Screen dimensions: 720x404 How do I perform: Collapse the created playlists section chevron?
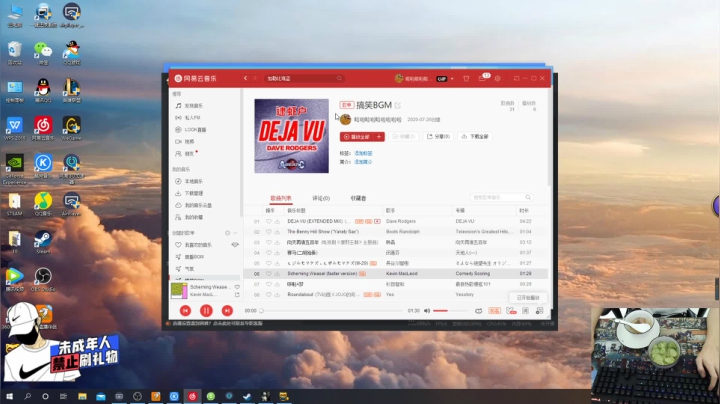coord(235,233)
